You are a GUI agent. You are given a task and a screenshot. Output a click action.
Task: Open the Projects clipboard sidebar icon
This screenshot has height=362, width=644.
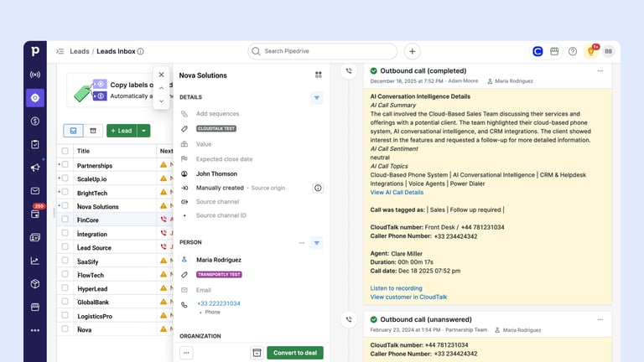35,144
